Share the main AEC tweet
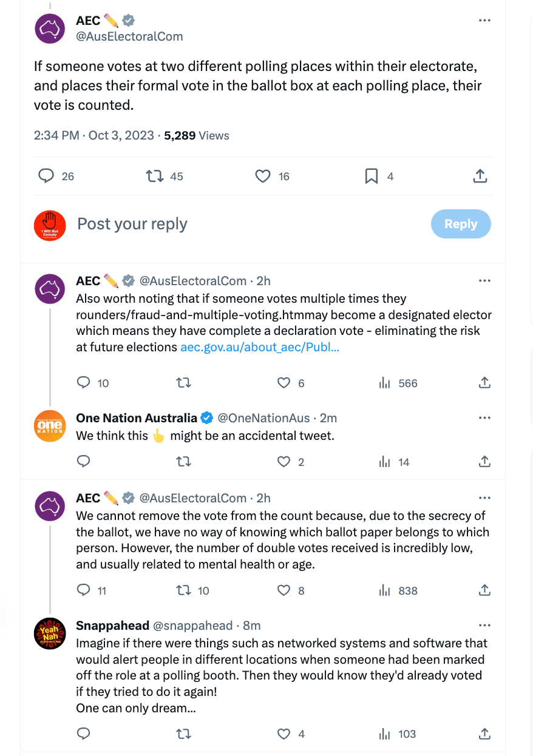 tap(480, 176)
